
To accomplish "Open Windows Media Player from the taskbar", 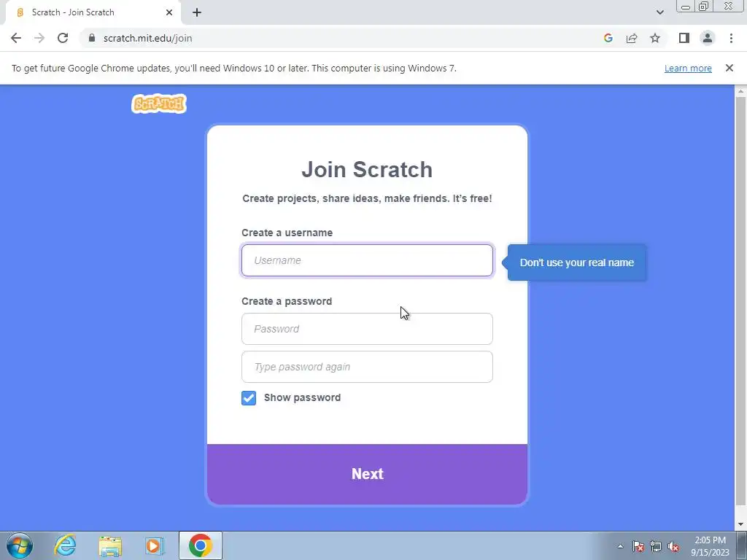I will [x=155, y=545].
